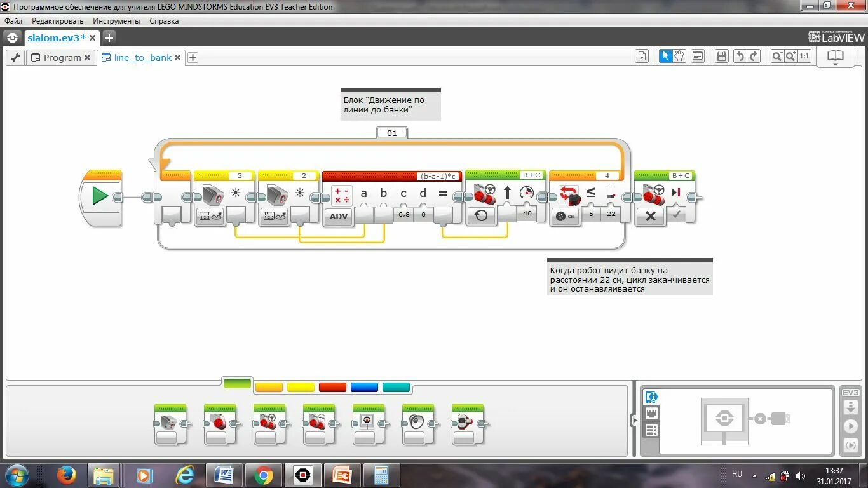868x488 pixels.
Task: Pick the Brick Status Light block from palette
Action: click(468, 424)
